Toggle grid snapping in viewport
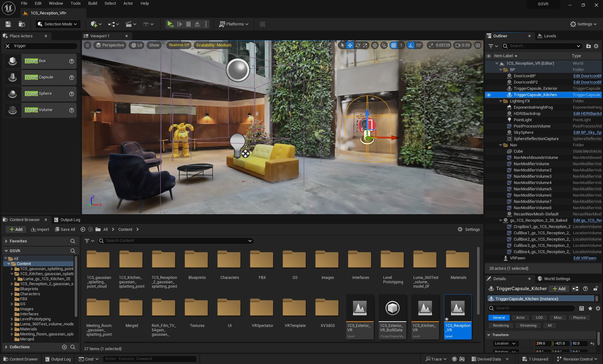 [394, 45]
